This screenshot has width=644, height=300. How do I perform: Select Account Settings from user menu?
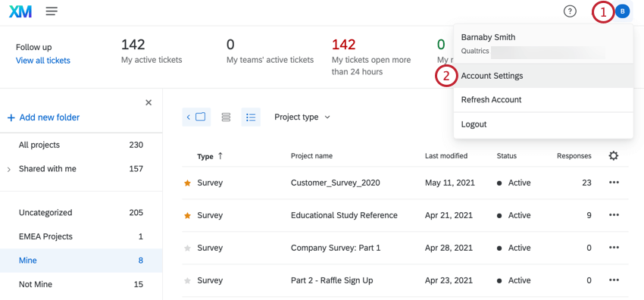543,76
